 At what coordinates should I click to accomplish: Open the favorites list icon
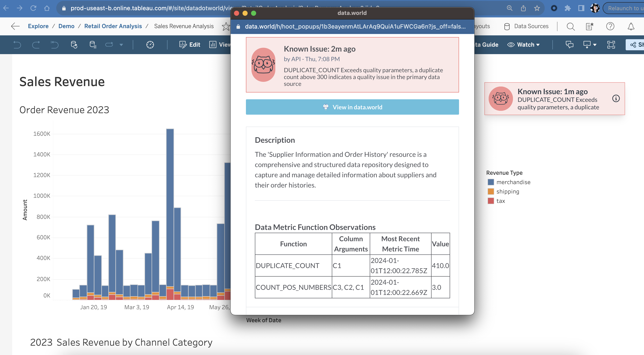coord(589,26)
